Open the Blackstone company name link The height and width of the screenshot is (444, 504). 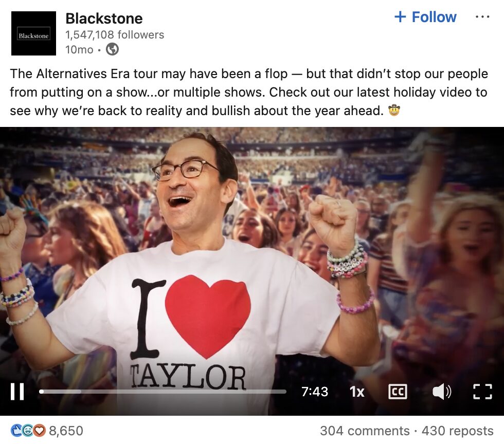[104, 18]
